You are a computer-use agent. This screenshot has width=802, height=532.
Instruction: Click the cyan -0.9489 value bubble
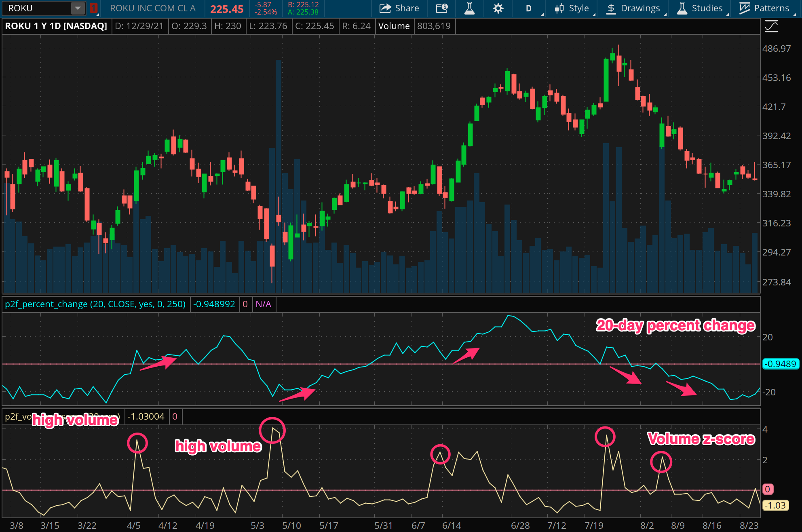click(781, 364)
